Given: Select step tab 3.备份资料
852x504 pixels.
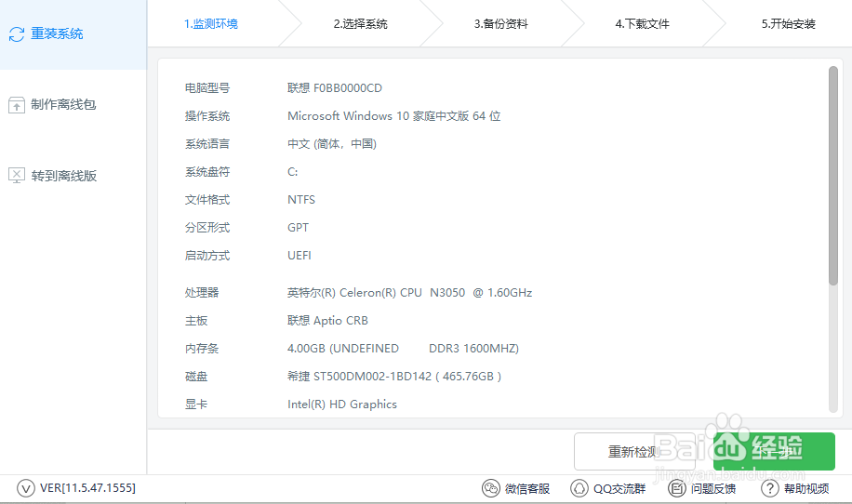Looking at the screenshot, I should (501, 24).
